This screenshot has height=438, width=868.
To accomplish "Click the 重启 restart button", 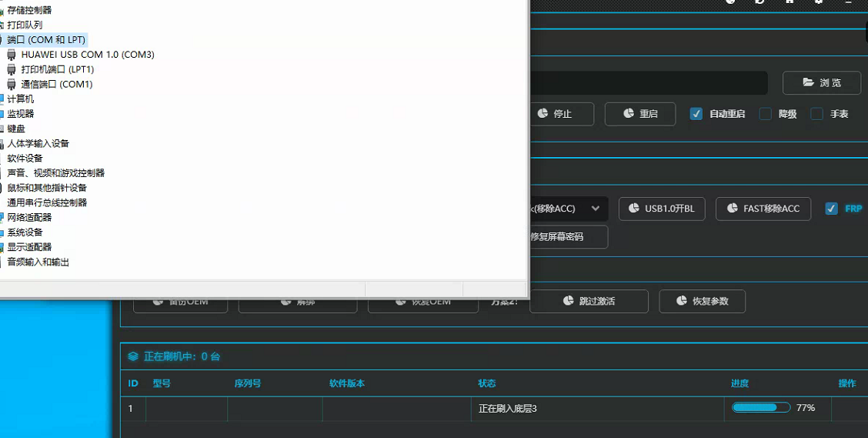I will pos(640,114).
